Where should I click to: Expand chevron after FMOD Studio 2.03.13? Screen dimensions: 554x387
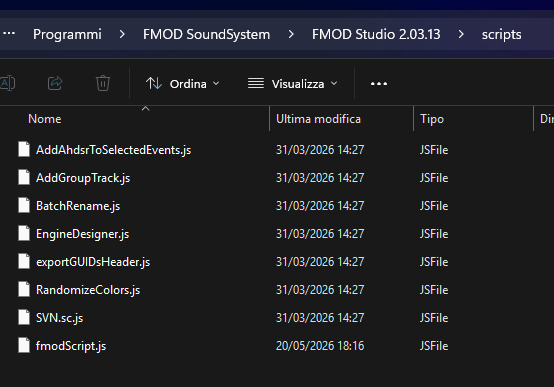(x=461, y=34)
